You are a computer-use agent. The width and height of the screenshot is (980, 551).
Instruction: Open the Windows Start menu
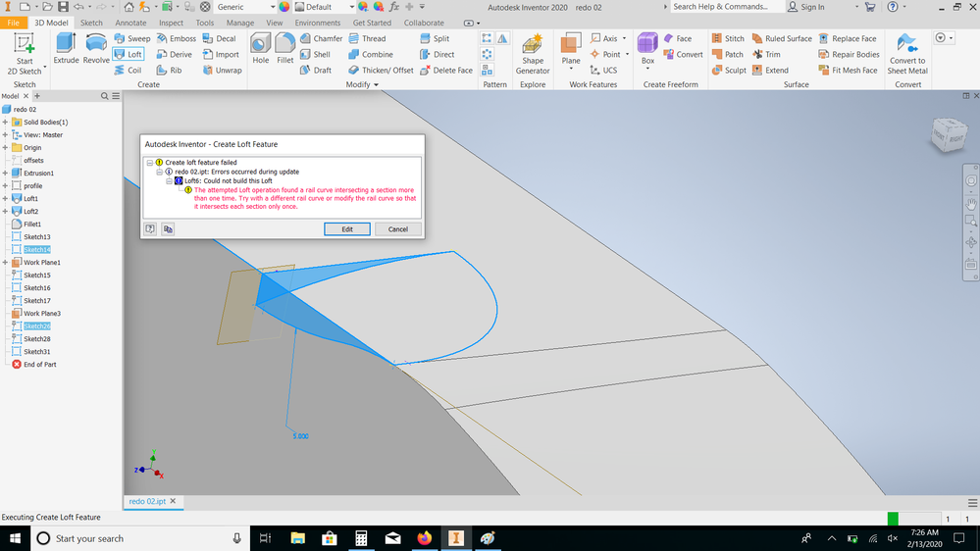tap(15, 538)
